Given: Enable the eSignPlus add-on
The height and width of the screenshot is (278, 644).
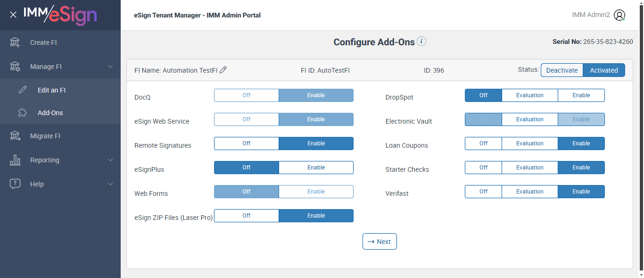Looking at the screenshot, I should pos(316,168).
